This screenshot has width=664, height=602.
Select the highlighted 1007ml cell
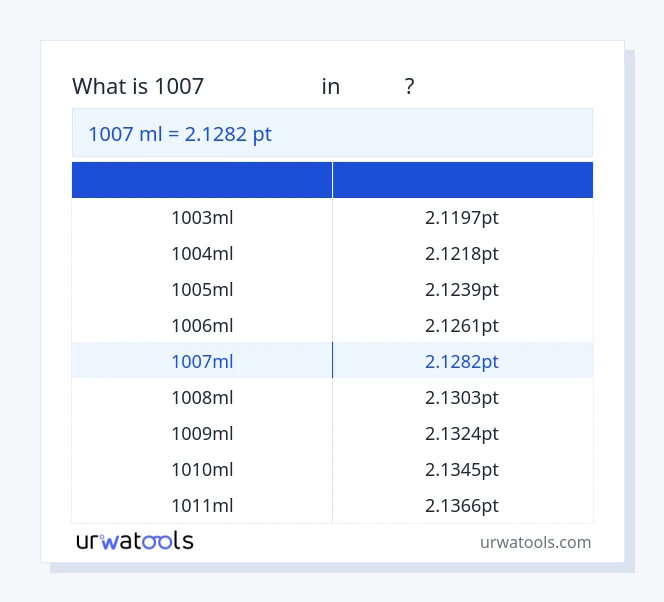tap(202, 361)
